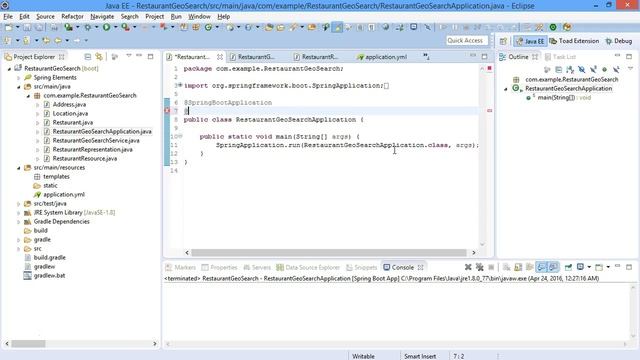Image resolution: width=640 pixels, height=360 pixels.
Task: Expand JRE System Library node
Action: click(18, 213)
